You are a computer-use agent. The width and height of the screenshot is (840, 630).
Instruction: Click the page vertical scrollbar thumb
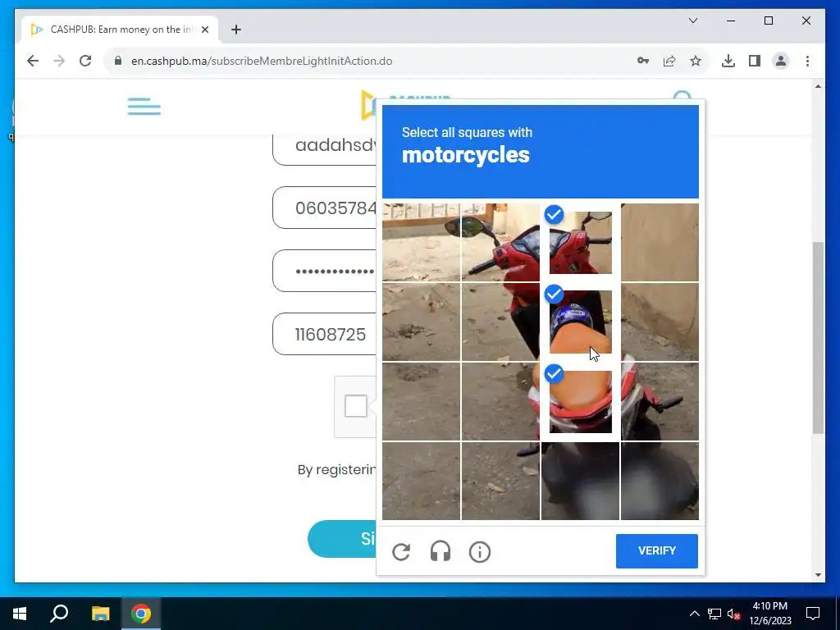coord(818,337)
